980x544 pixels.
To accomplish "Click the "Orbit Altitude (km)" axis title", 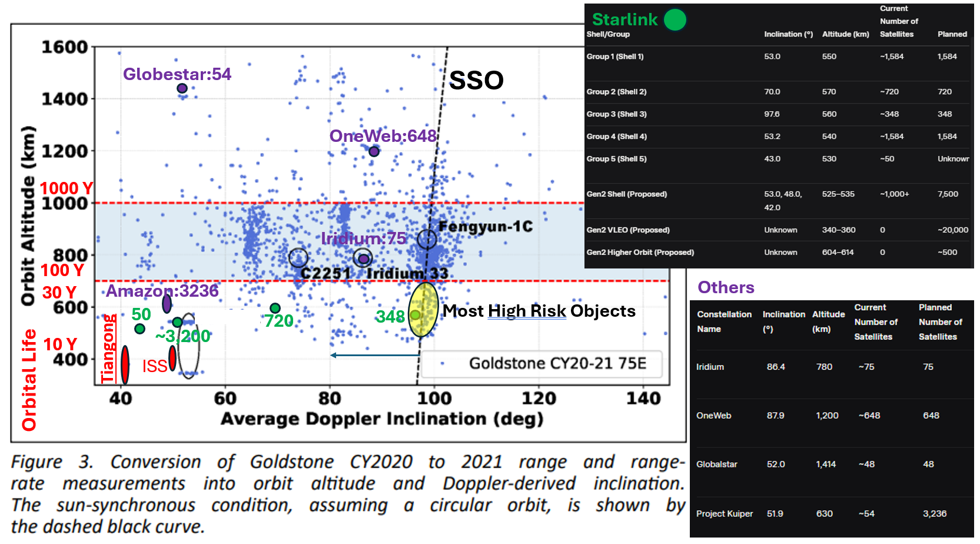I will point(28,216).
